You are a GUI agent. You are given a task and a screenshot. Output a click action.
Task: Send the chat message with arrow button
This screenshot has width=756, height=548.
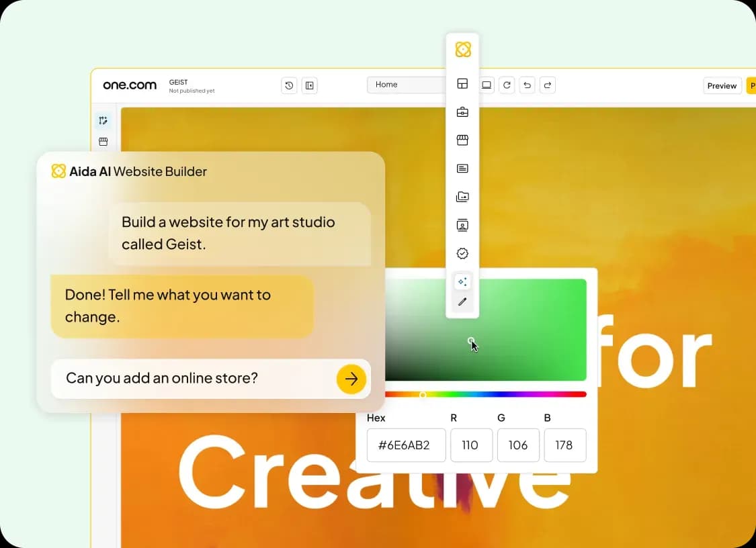tap(351, 379)
